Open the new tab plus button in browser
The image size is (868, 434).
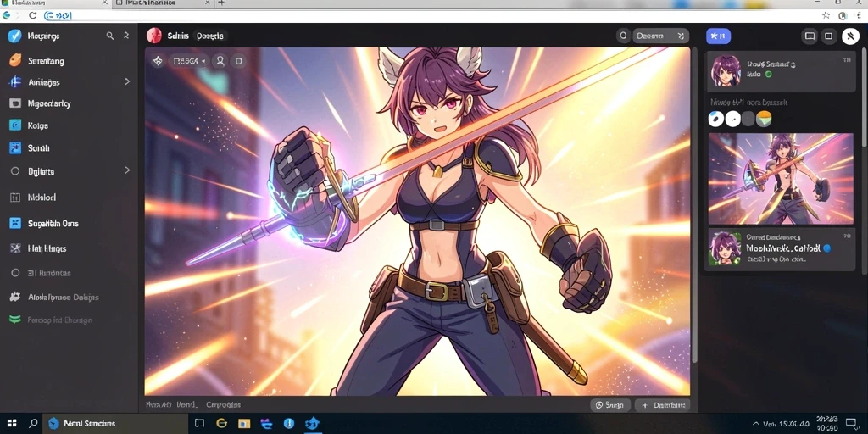point(221,3)
